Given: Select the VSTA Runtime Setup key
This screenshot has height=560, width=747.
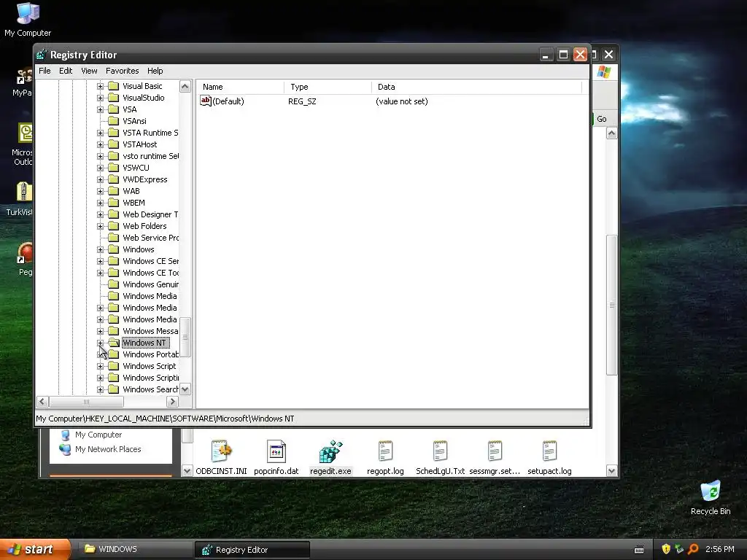Looking at the screenshot, I should pyautogui.click(x=150, y=133).
